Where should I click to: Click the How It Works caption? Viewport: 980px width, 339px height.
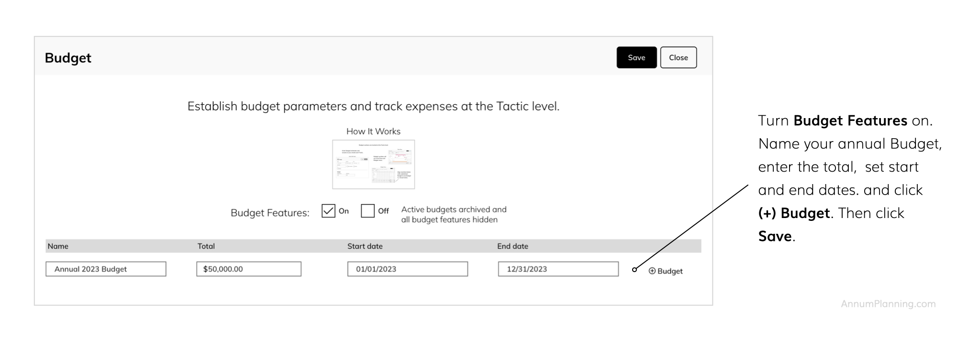point(373,131)
